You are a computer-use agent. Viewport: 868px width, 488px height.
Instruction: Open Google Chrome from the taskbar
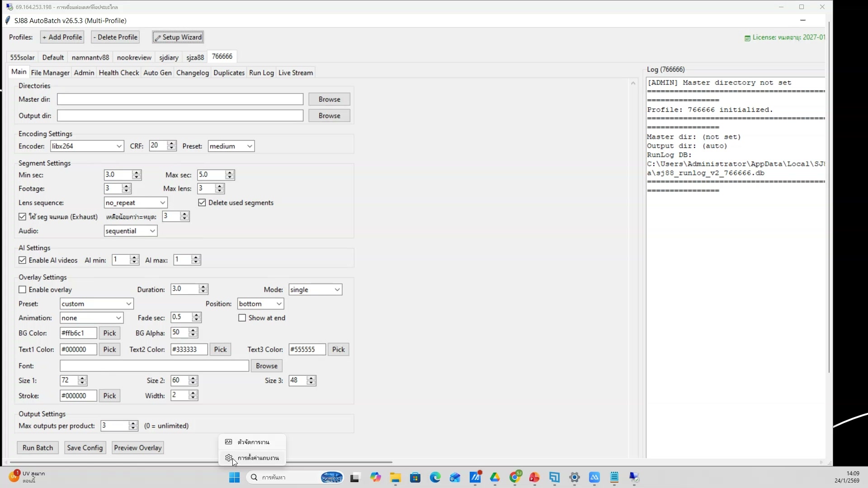tap(515, 478)
